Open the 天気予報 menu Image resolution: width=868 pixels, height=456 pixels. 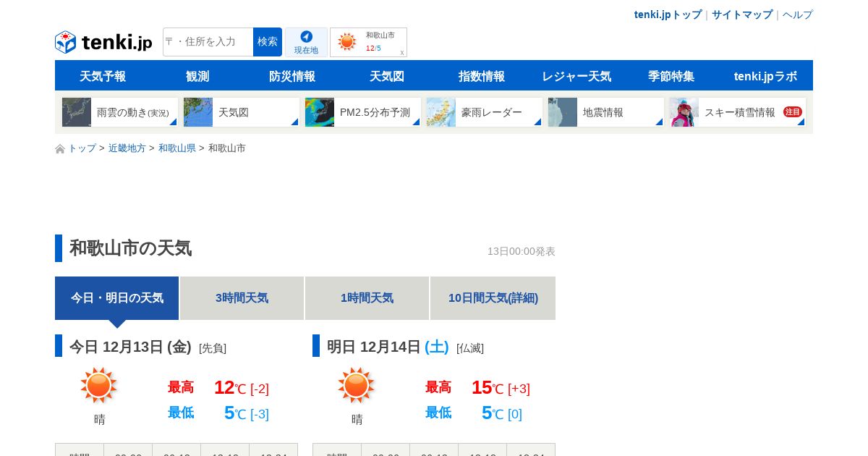pyautogui.click(x=103, y=75)
